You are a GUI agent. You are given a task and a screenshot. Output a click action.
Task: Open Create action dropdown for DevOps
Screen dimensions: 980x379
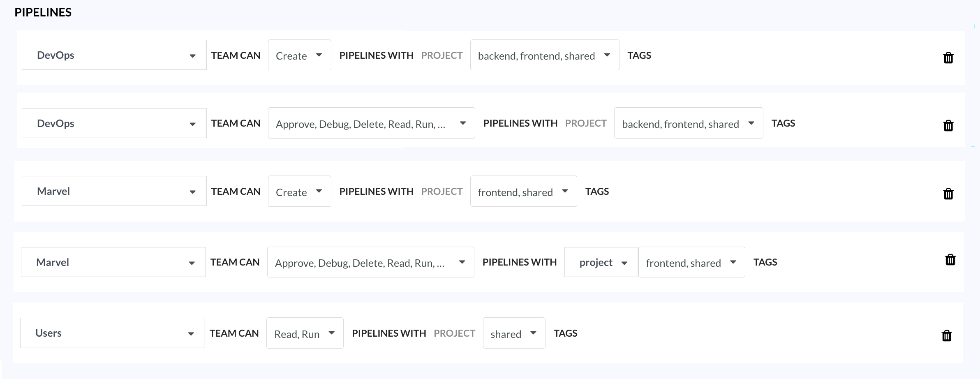[299, 55]
